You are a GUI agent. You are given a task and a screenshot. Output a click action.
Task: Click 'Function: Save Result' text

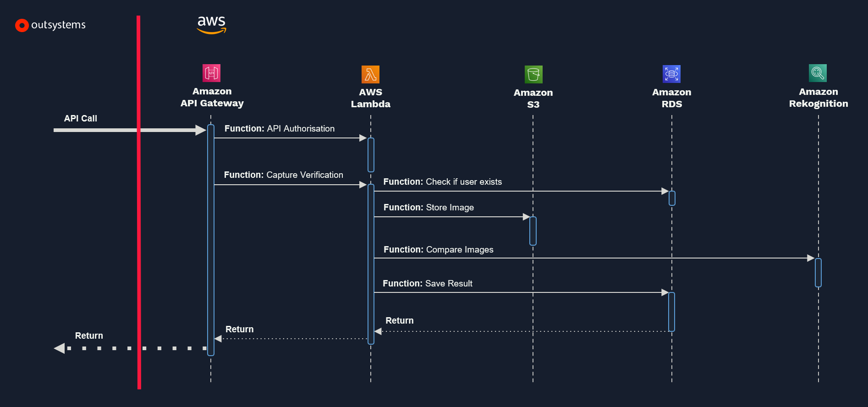pyautogui.click(x=428, y=284)
